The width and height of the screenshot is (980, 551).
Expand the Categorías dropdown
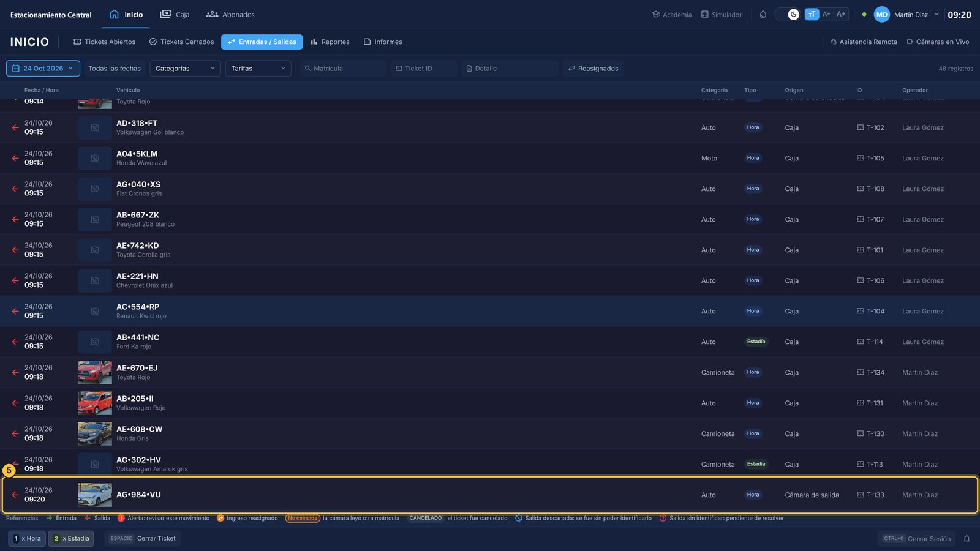click(x=185, y=69)
